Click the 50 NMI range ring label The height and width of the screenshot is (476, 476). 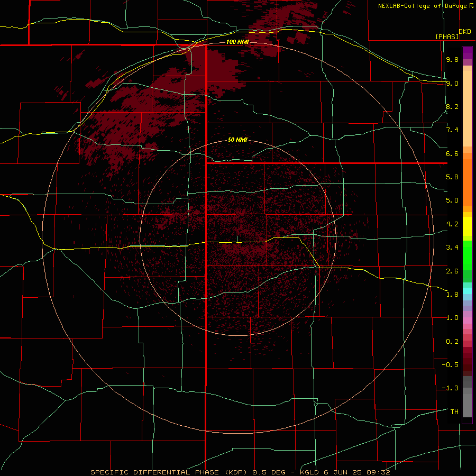point(237,140)
